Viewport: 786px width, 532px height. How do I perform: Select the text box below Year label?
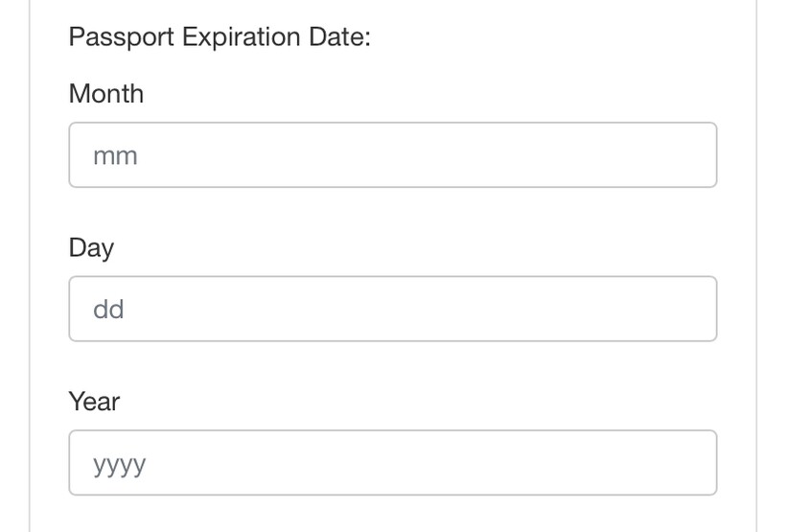[393, 463]
